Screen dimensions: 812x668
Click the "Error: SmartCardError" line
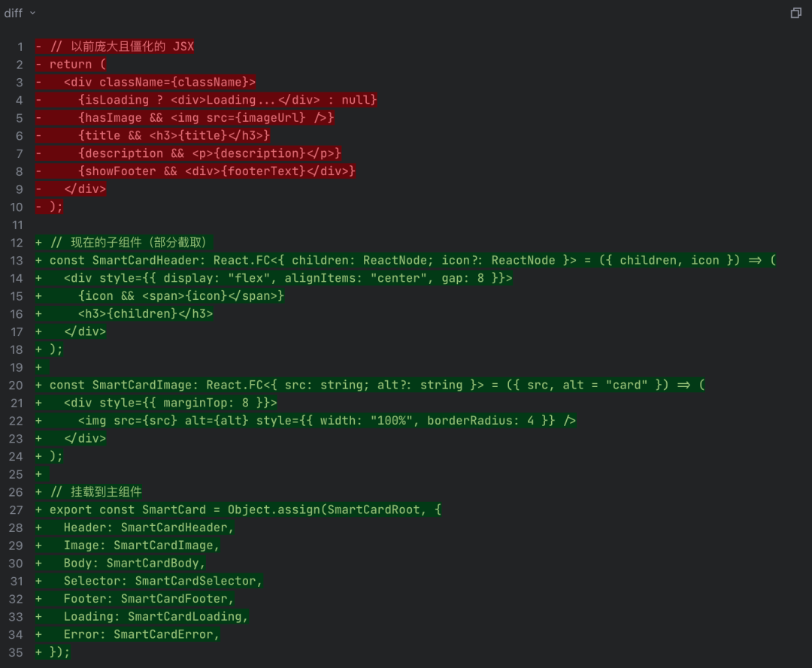tap(141, 634)
